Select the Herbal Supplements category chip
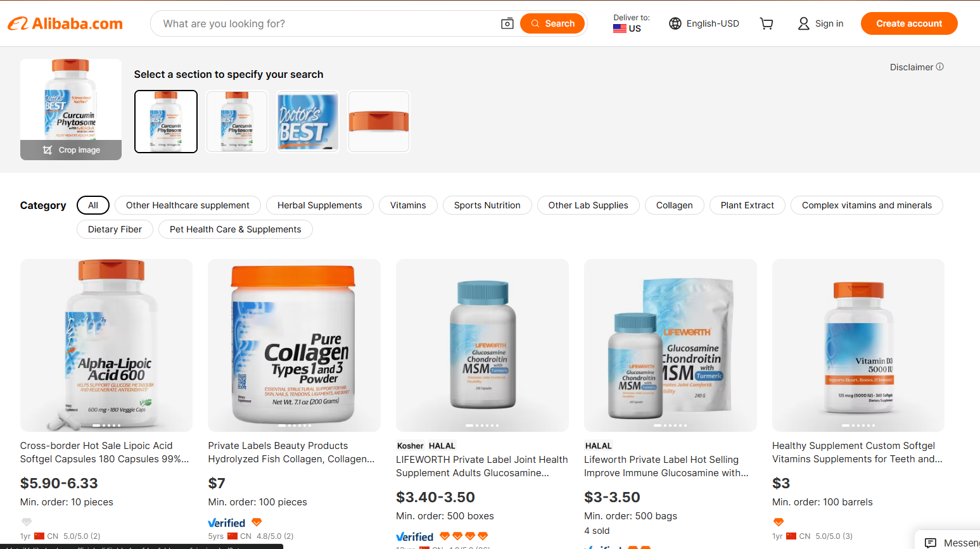The image size is (980, 549). click(x=319, y=205)
